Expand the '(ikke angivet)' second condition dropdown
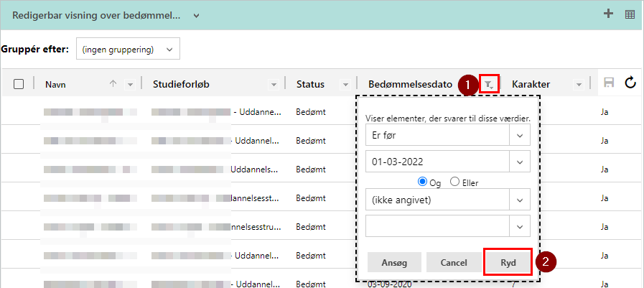Viewport: 644px width, 288px height. pos(519,200)
